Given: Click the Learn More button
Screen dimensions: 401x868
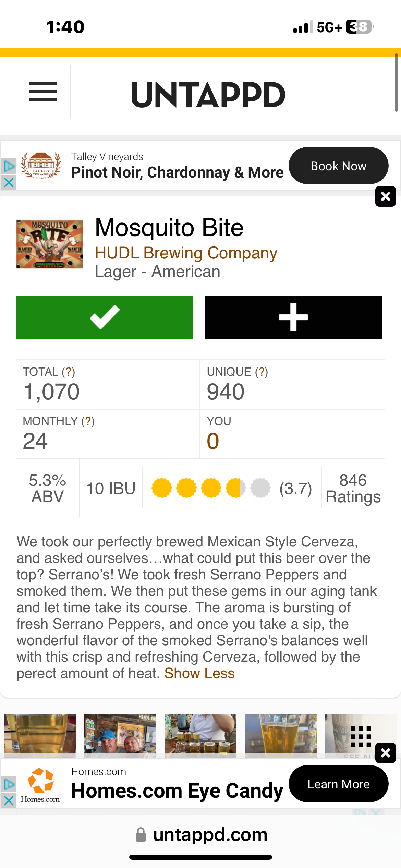Looking at the screenshot, I should click(338, 784).
